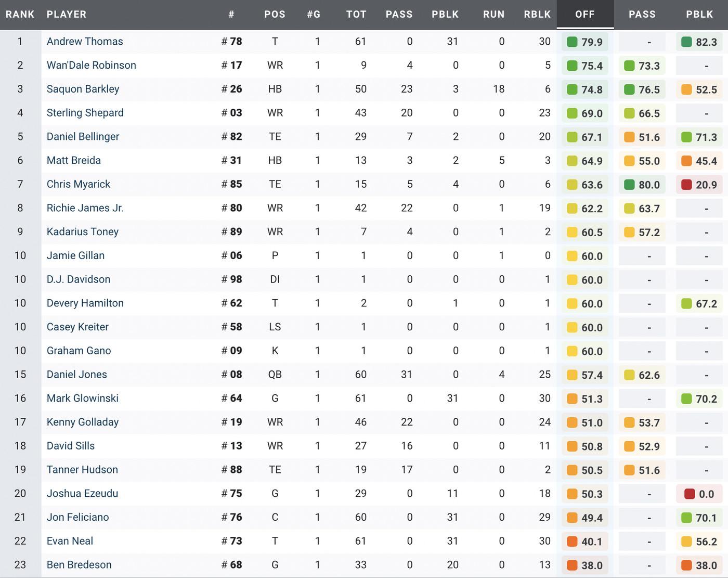Screen dimensions: 728x578
Task: Open Saquon Barkley player page
Action: click(x=83, y=89)
